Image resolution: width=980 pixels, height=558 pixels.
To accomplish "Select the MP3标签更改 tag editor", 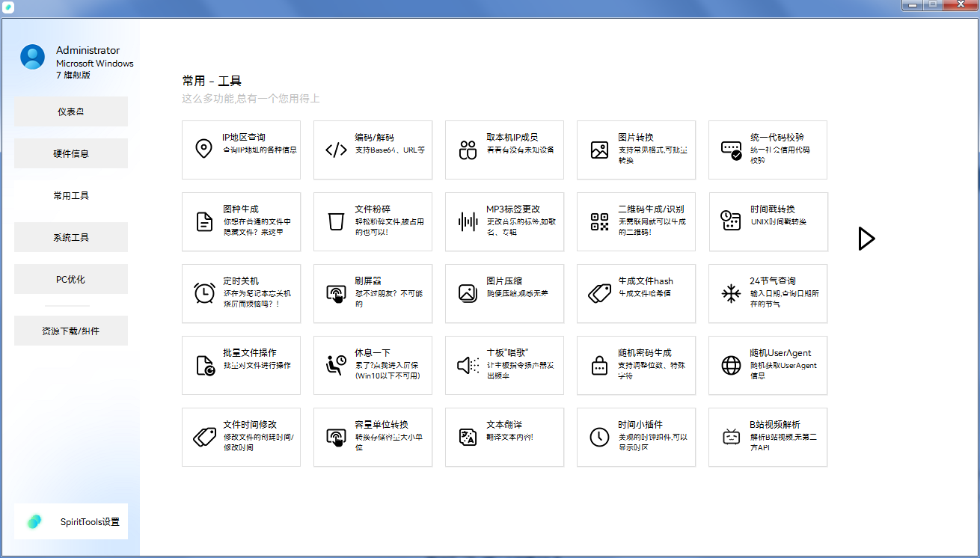I will (504, 221).
